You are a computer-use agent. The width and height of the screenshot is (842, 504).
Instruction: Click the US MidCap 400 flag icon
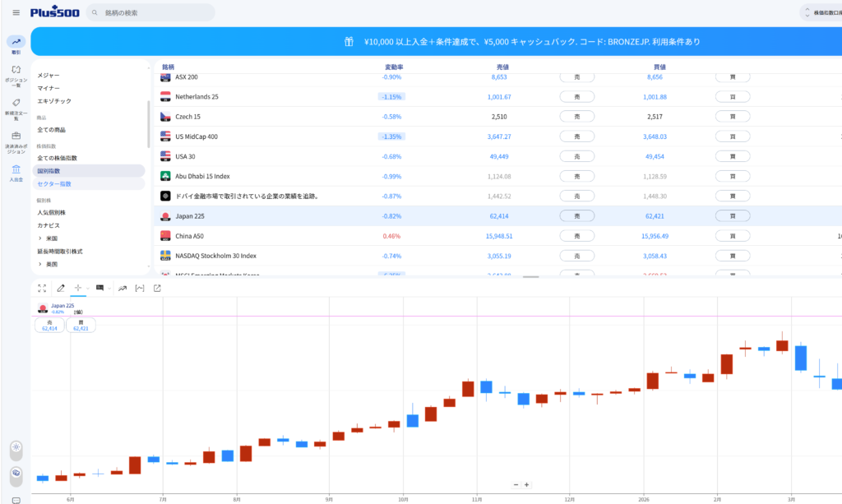coord(165,136)
